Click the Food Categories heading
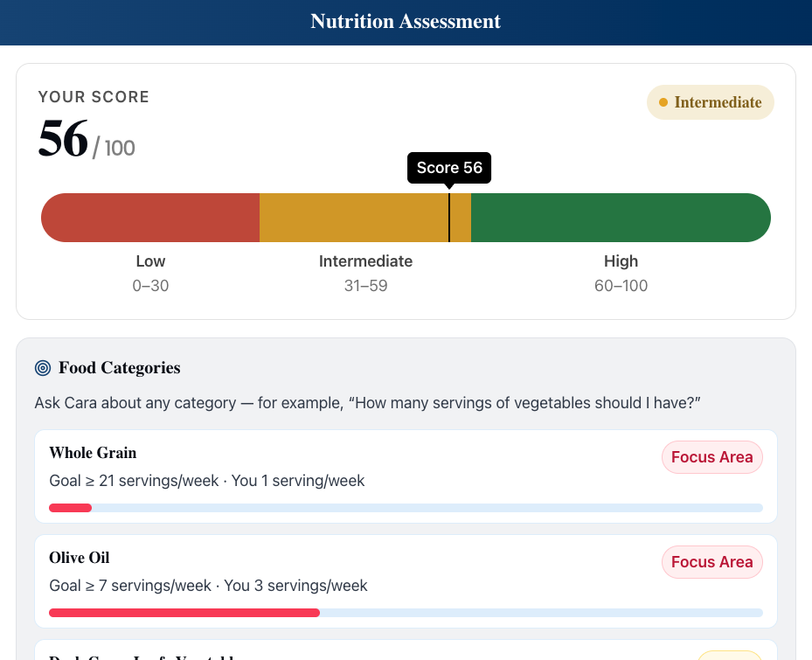This screenshot has width=812, height=660. [x=120, y=368]
